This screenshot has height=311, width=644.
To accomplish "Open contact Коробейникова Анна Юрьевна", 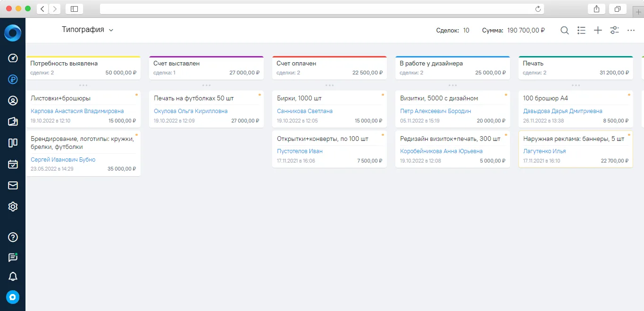I will [441, 151].
